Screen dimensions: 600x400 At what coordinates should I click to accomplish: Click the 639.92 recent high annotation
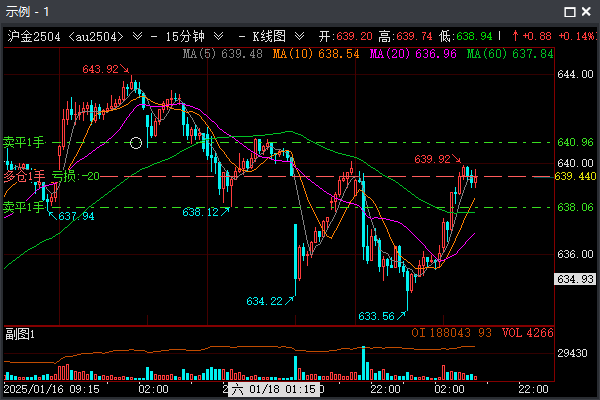click(432, 159)
